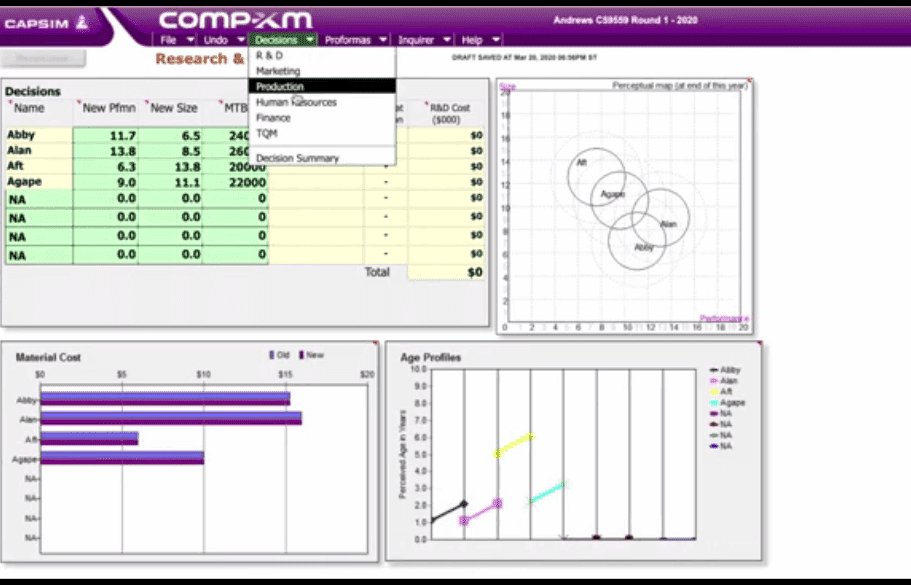Select R & D from Decisions menu

(x=322, y=55)
